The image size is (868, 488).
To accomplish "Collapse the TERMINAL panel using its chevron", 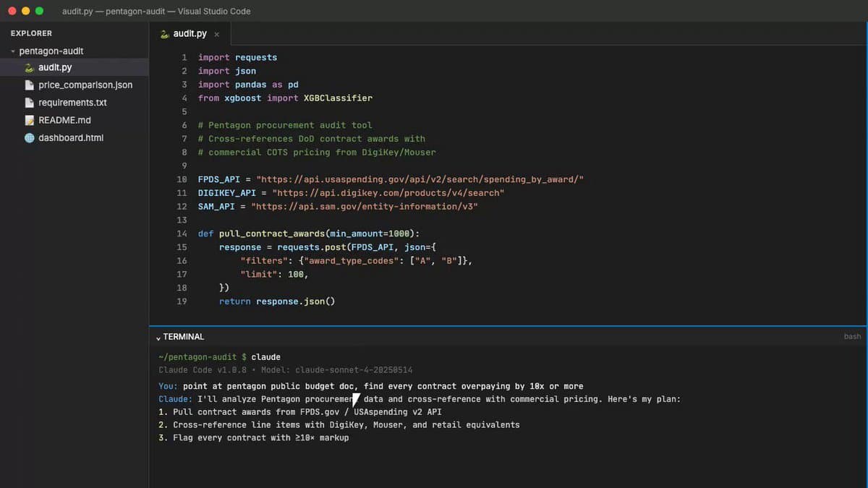I will pos(158,338).
